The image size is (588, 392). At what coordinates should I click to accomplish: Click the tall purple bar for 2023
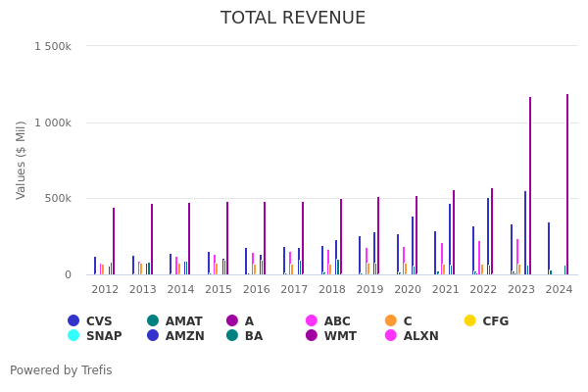point(530,186)
